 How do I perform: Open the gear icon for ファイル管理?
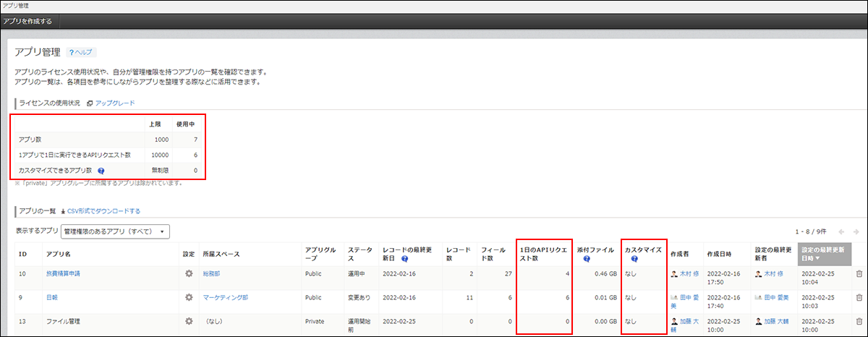point(189,320)
